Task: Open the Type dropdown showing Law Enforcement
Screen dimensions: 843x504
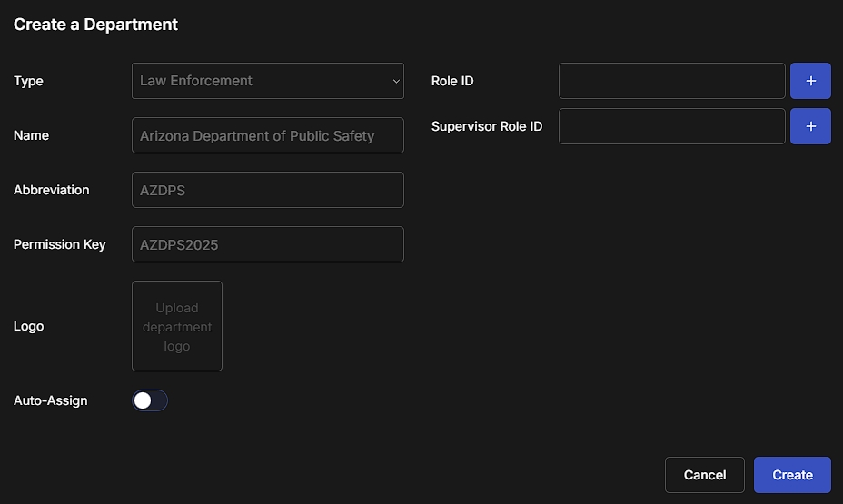Action: pyautogui.click(x=267, y=81)
